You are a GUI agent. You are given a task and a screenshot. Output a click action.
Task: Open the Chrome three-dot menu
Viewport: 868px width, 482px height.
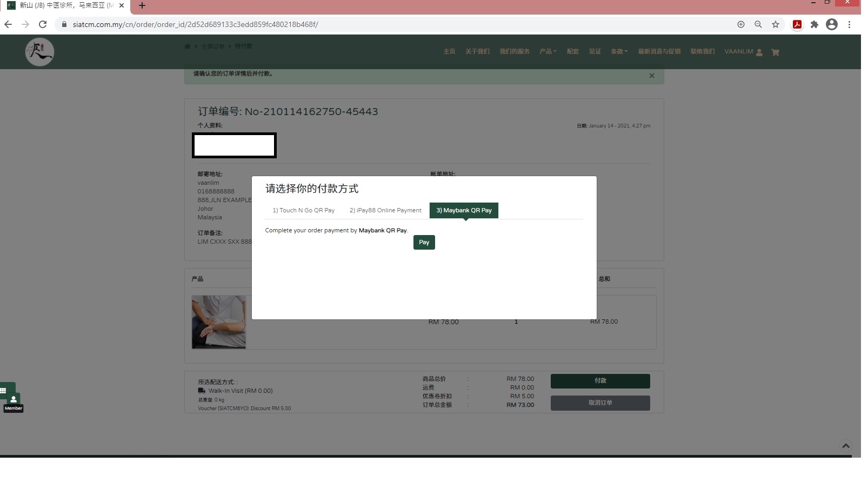click(x=849, y=24)
